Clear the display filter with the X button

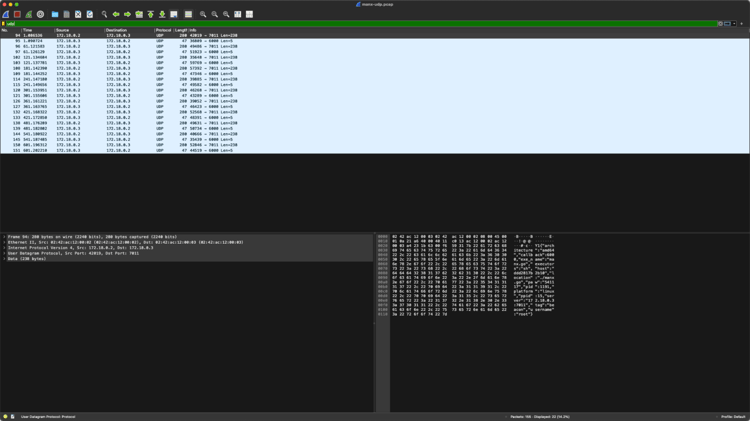point(720,24)
